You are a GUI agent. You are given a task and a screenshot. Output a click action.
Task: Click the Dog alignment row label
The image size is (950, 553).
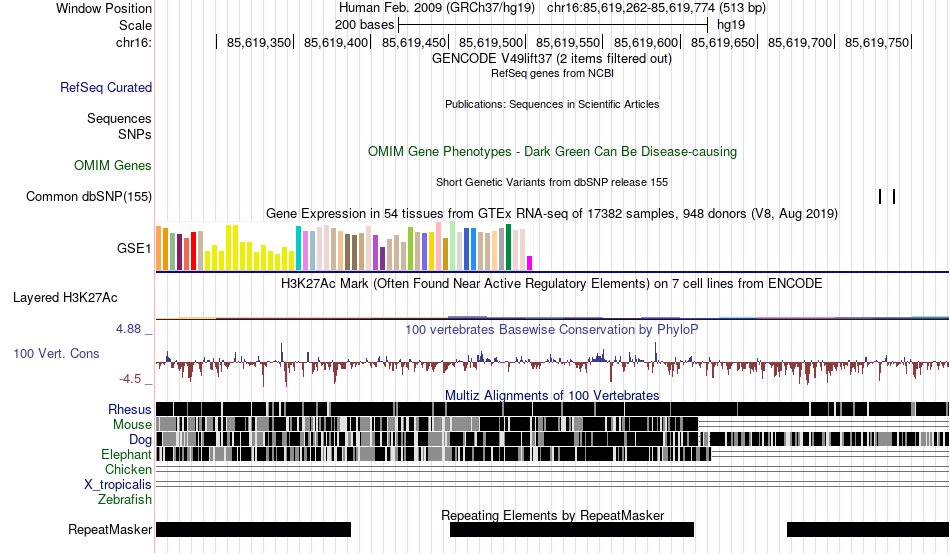[x=140, y=440]
